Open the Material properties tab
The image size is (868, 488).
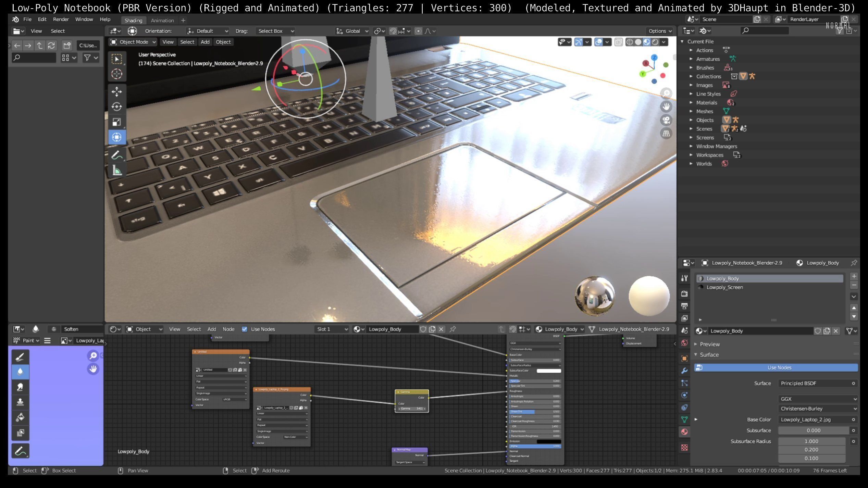click(x=684, y=432)
